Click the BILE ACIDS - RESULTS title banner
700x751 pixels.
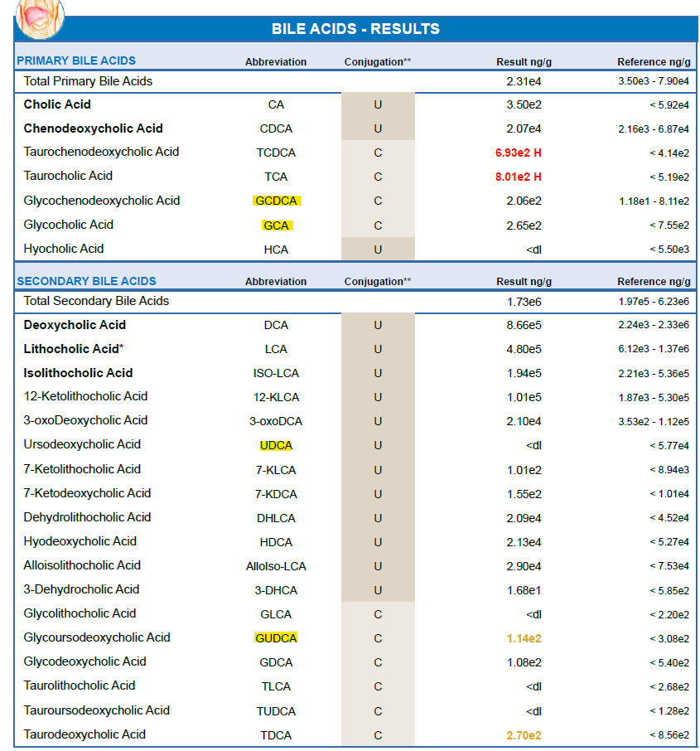355,29
